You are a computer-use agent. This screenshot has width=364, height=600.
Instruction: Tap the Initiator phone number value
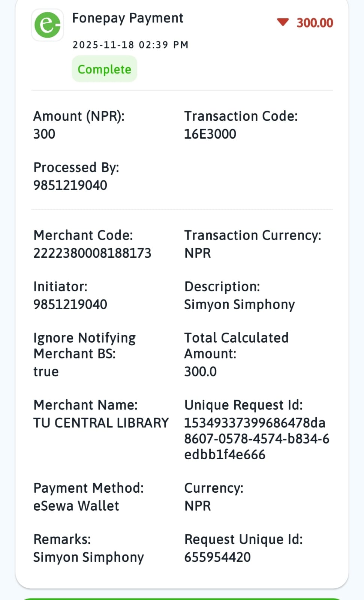(x=70, y=304)
